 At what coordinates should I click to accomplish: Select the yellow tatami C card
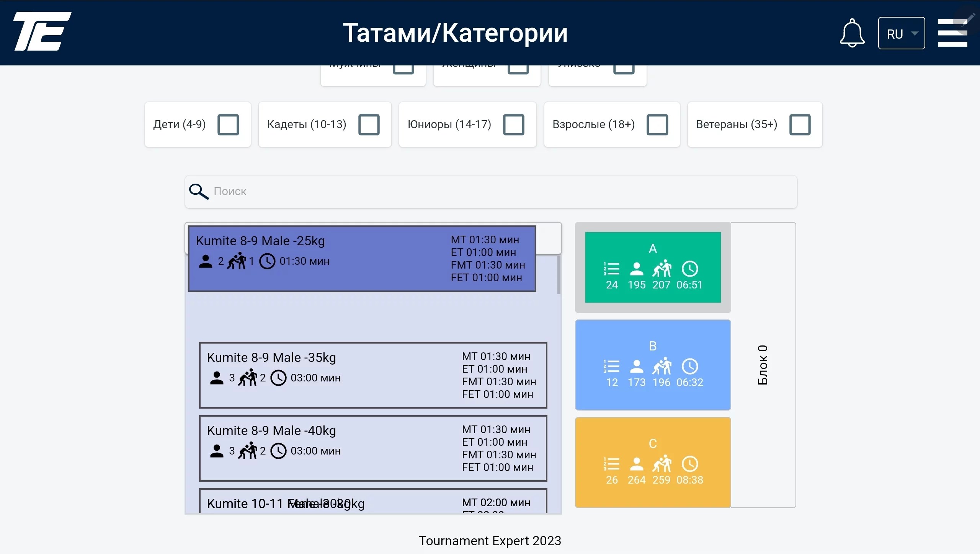point(653,463)
